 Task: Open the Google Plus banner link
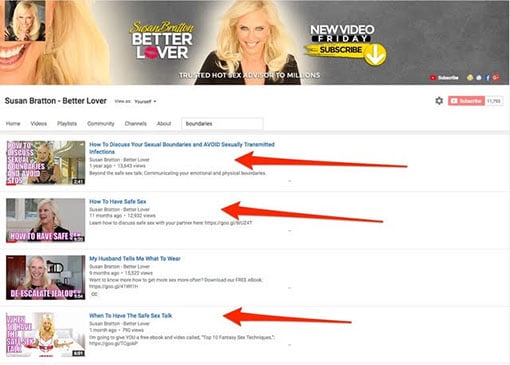496,77
